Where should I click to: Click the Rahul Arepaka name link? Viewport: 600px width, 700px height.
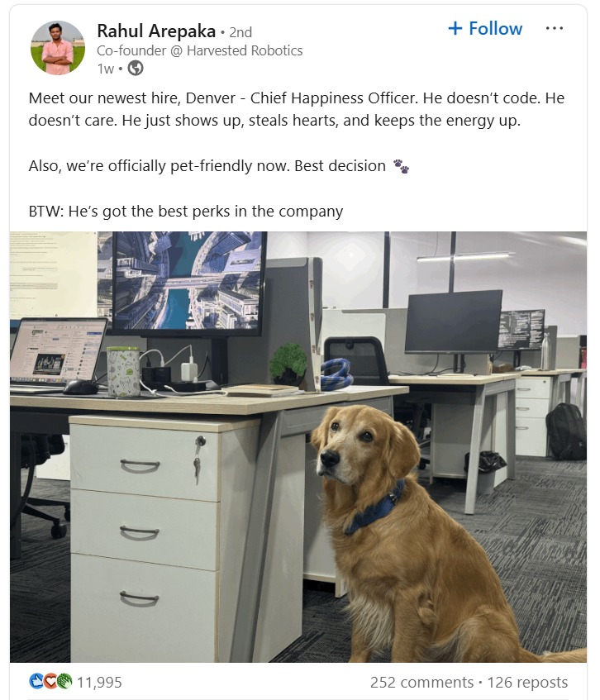(156, 31)
